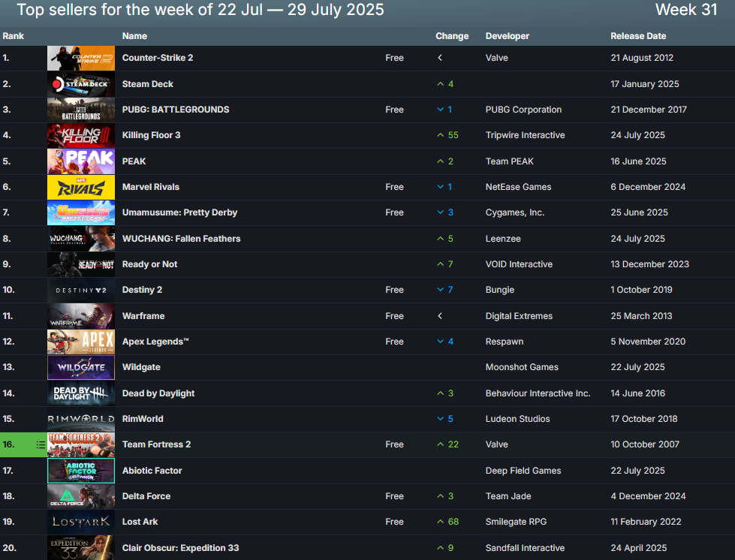735x560 pixels.
Task: Click the Release Date column header
Action: coord(638,36)
